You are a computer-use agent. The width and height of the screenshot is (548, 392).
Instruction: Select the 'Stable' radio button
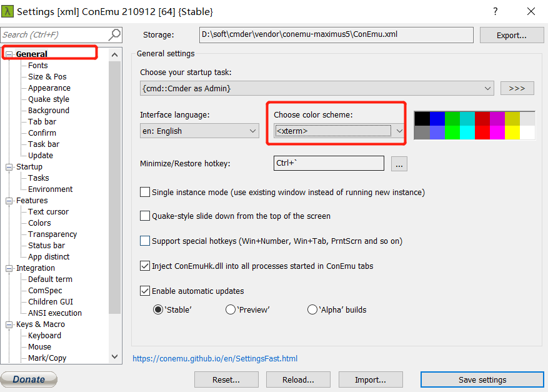[158, 310]
